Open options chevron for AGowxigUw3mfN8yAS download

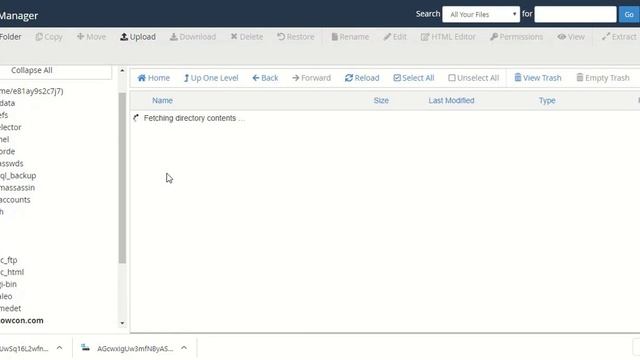tap(184, 348)
